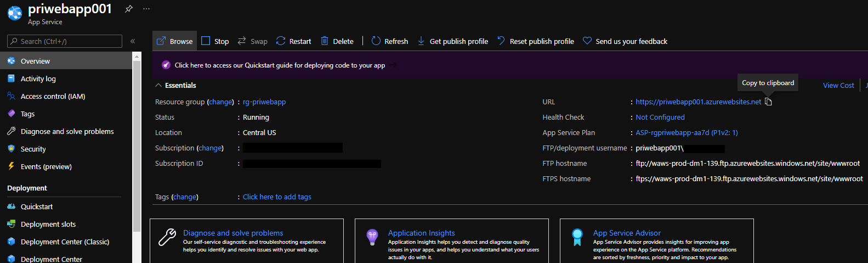
Task: Click the Events lightning bolt icon
Action: coord(11,166)
